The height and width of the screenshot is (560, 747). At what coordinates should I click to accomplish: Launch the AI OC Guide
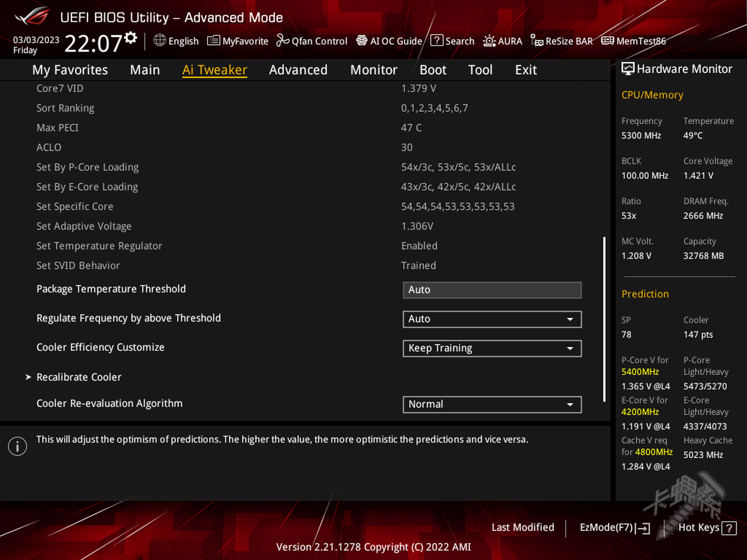point(362,40)
